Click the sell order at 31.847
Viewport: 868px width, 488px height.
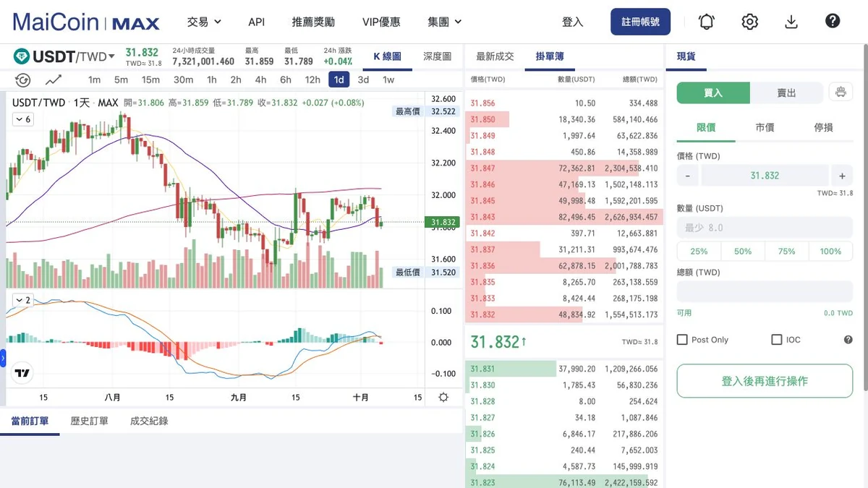[564, 168]
